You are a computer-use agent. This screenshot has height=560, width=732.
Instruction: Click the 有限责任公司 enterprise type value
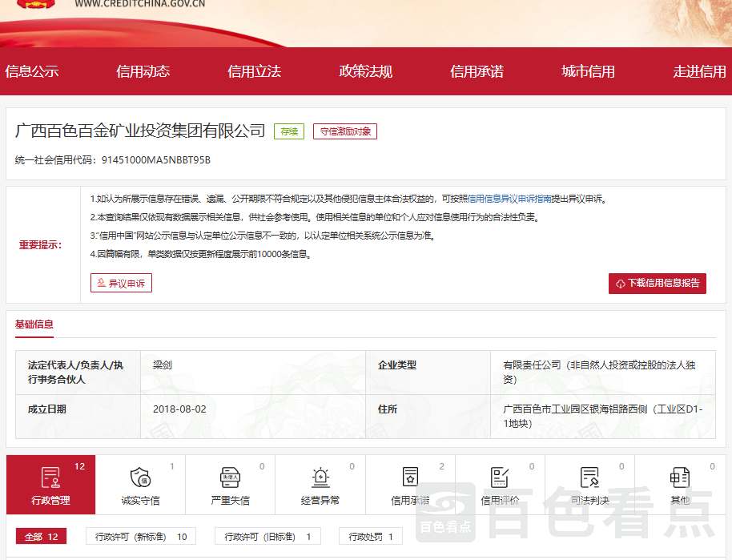point(599,373)
